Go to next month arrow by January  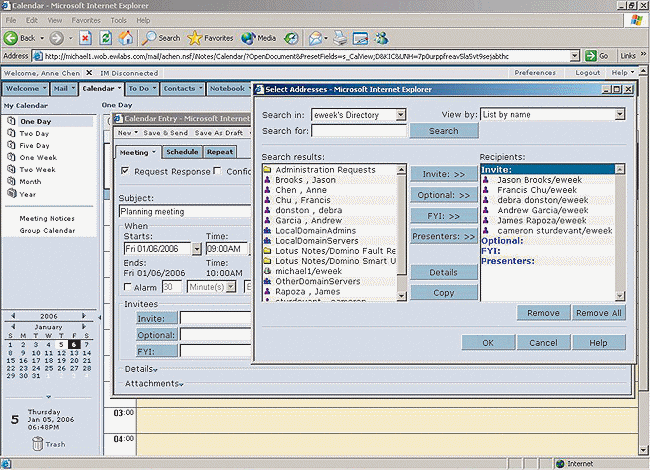coord(84,327)
